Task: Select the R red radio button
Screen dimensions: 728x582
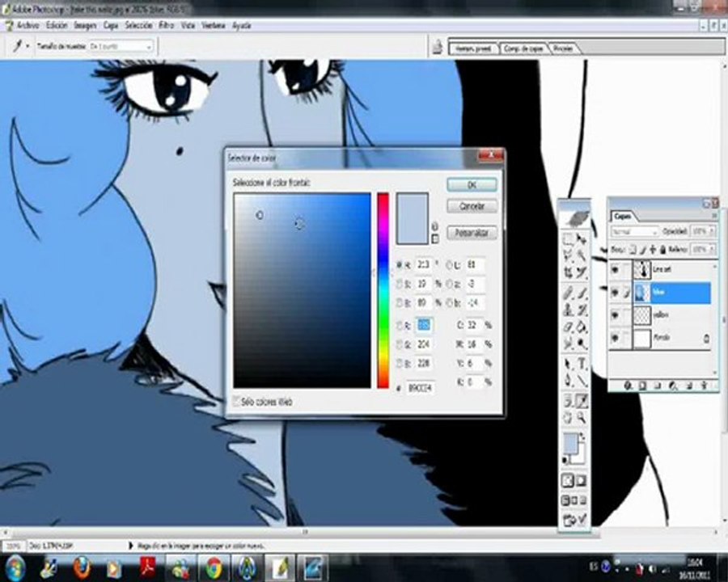Action: 400,326
